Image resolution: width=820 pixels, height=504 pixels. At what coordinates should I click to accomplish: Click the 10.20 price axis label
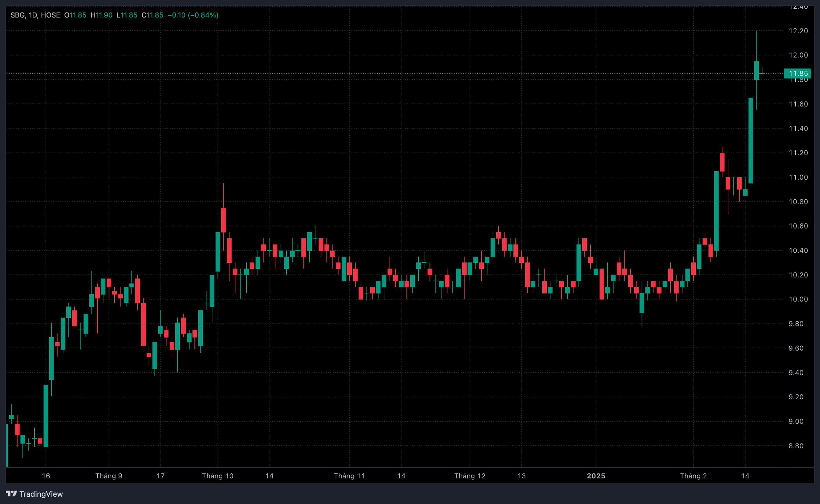[x=798, y=275]
